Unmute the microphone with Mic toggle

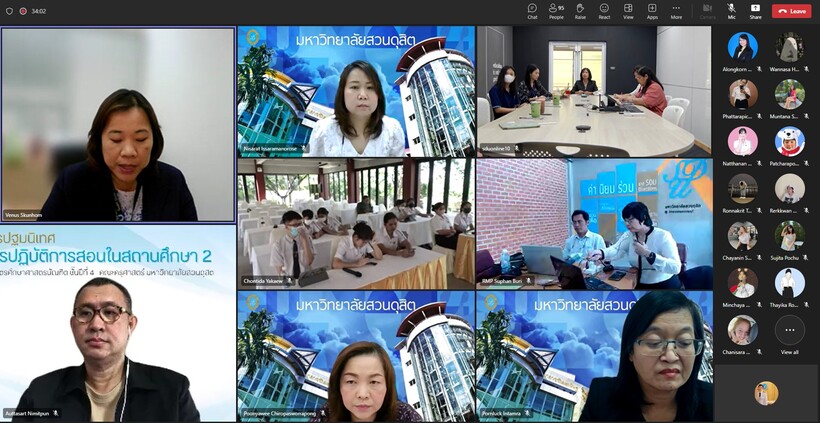tap(731, 10)
